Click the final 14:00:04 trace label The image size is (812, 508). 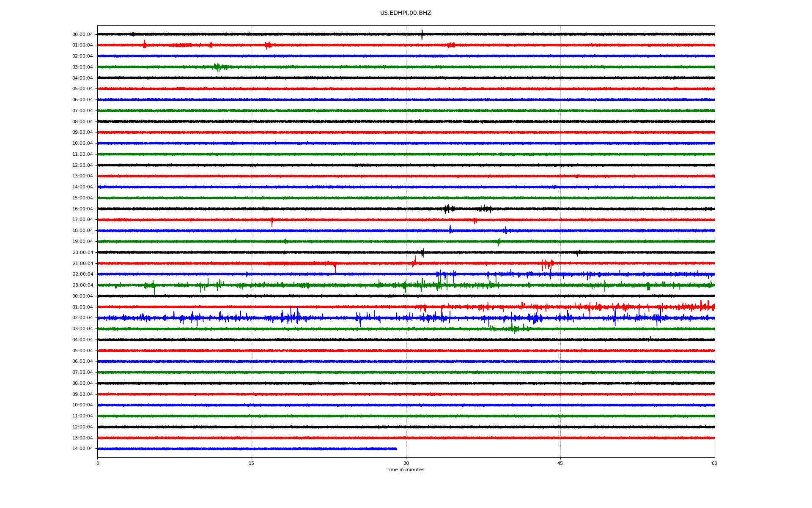tap(82, 449)
